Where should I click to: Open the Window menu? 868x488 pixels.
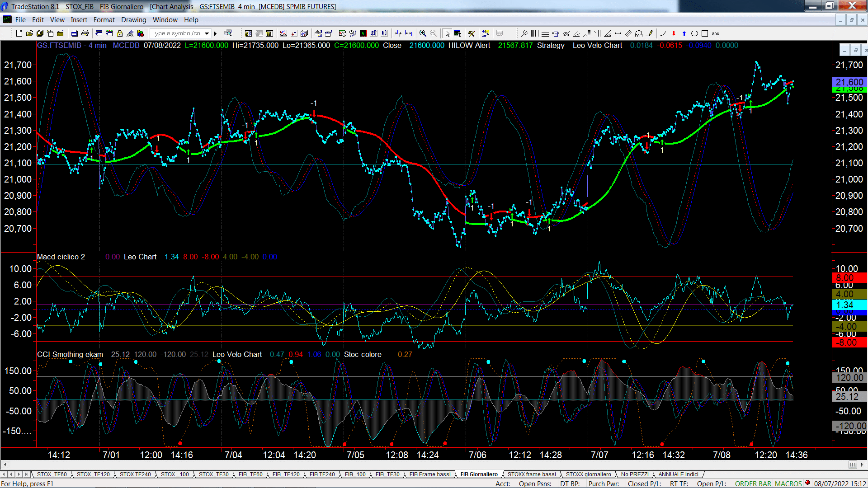coord(165,20)
